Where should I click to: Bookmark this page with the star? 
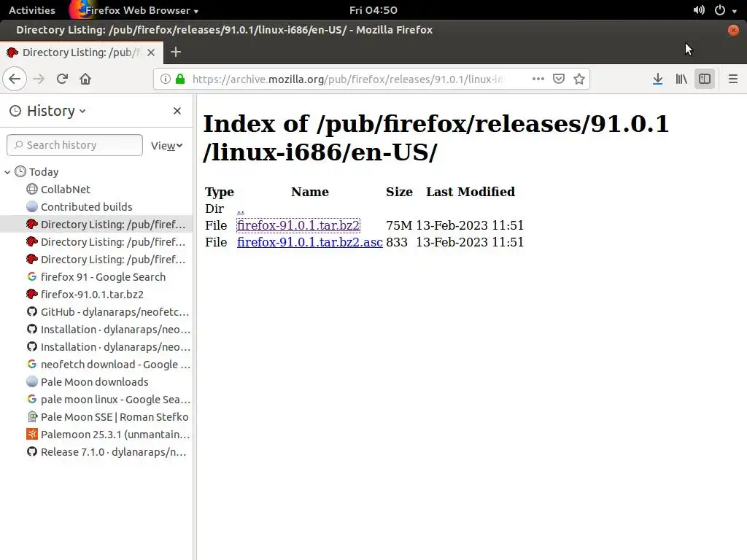[578, 79]
